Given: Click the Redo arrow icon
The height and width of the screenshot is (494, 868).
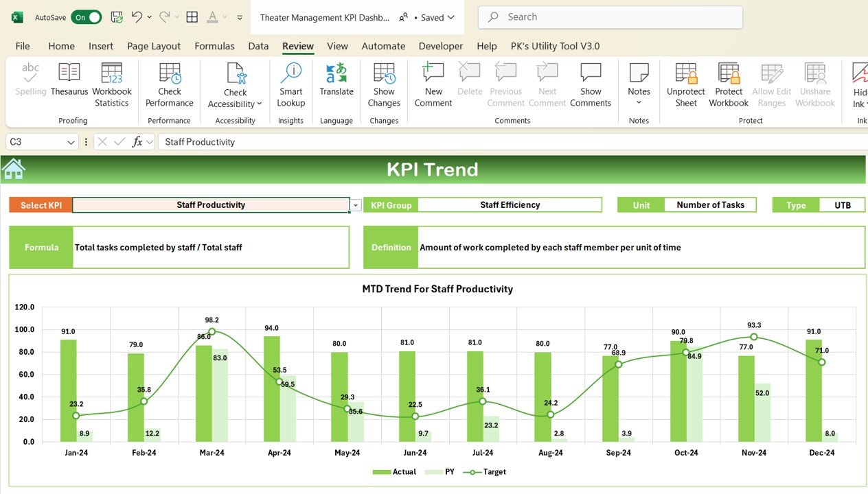Looking at the screenshot, I should coord(165,17).
